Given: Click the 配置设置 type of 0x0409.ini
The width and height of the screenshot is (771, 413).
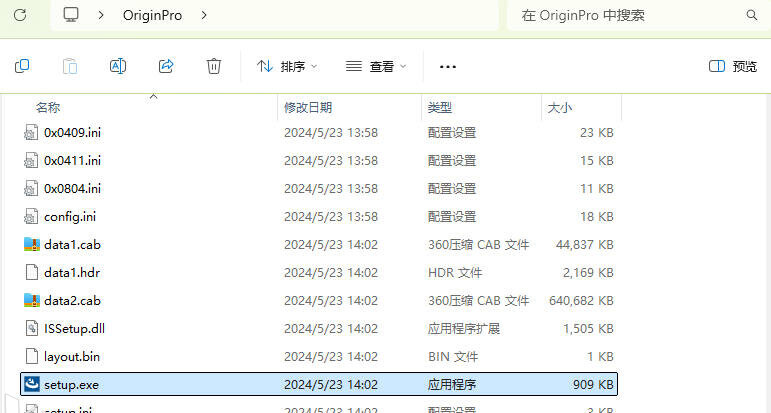Looking at the screenshot, I should click(x=452, y=133).
